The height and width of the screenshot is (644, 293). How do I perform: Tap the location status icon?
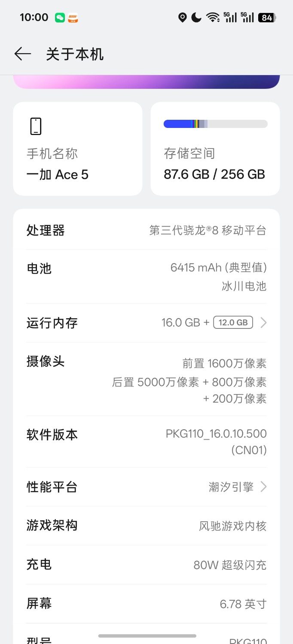pos(183,18)
